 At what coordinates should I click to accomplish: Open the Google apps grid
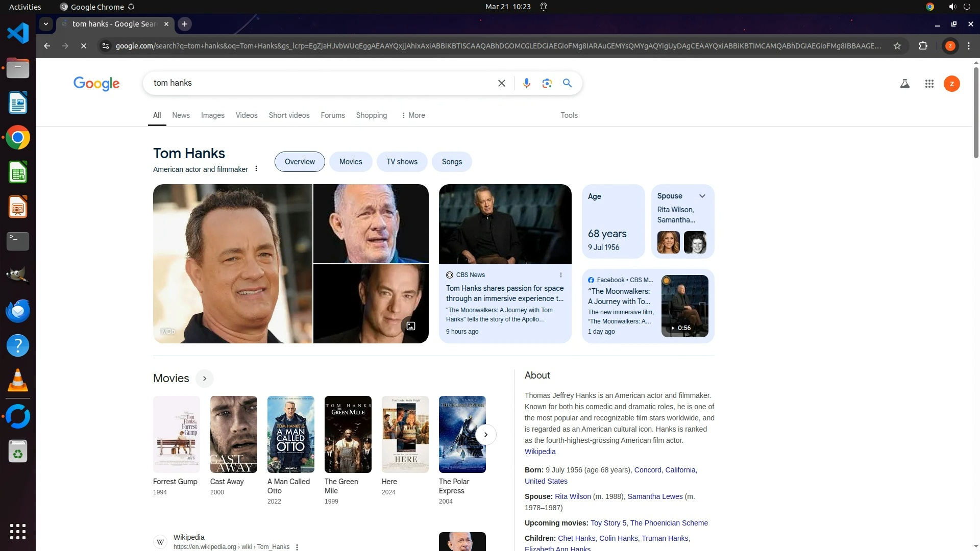929,84
